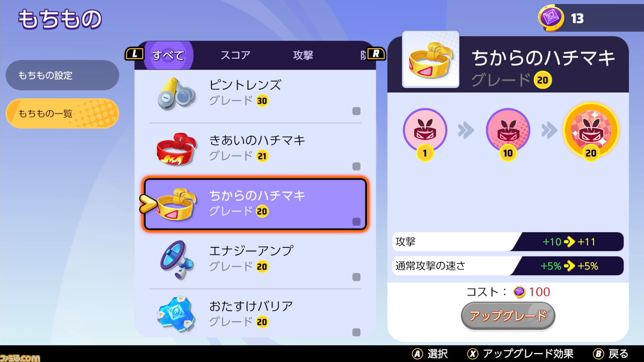Toggle the equip marker on きあいのハチマキ row

356,166
